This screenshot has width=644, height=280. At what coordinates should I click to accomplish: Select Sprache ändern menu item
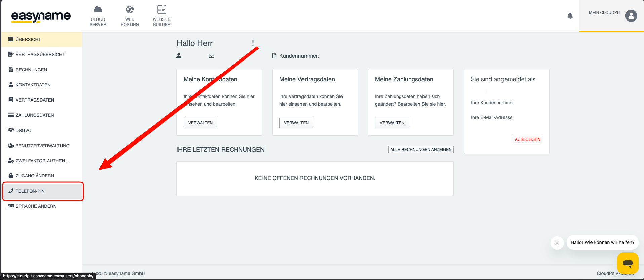click(x=36, y=206)
